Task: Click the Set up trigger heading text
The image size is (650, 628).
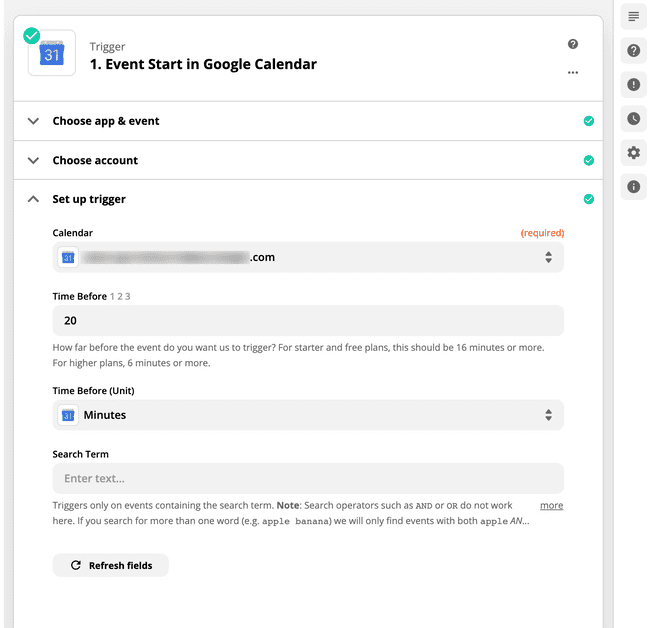Action: pyautogui.click(x=89, y=199)
